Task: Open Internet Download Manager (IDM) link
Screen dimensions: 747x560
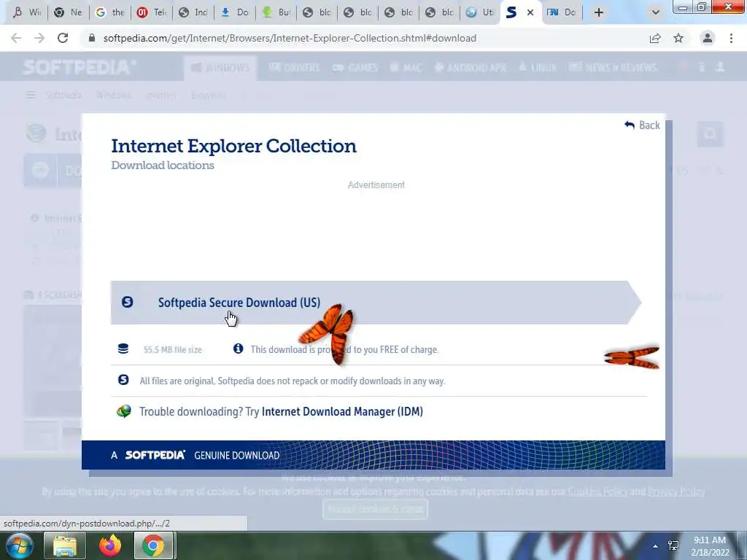Action: click(x=342, y=411)
